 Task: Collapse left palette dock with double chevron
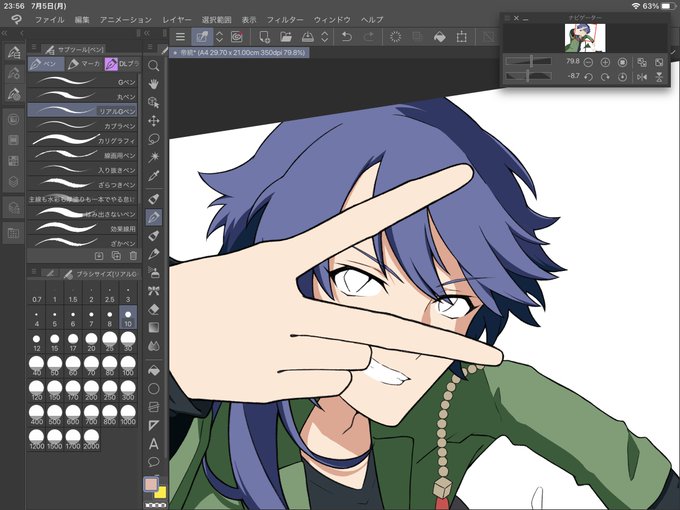click(x=4, y=33)
